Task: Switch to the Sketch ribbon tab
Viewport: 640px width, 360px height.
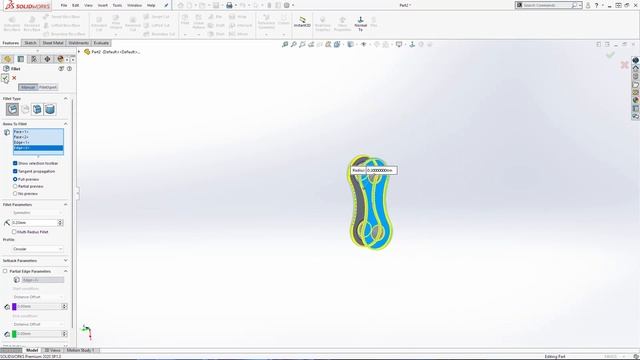Action: tap(30, 43)
